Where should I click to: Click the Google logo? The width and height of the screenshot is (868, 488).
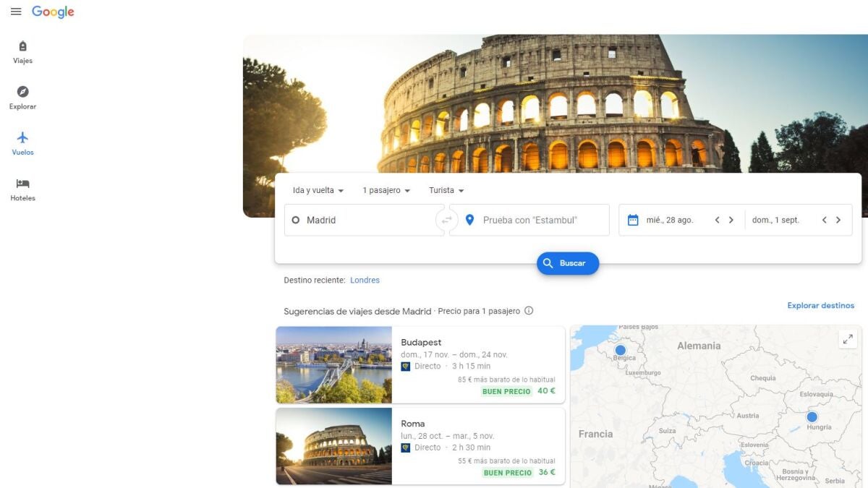point(53,12)
